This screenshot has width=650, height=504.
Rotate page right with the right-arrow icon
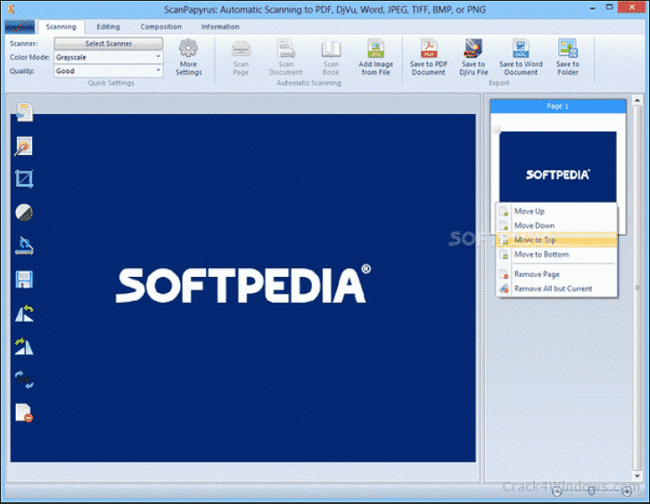tap(24, 346)
